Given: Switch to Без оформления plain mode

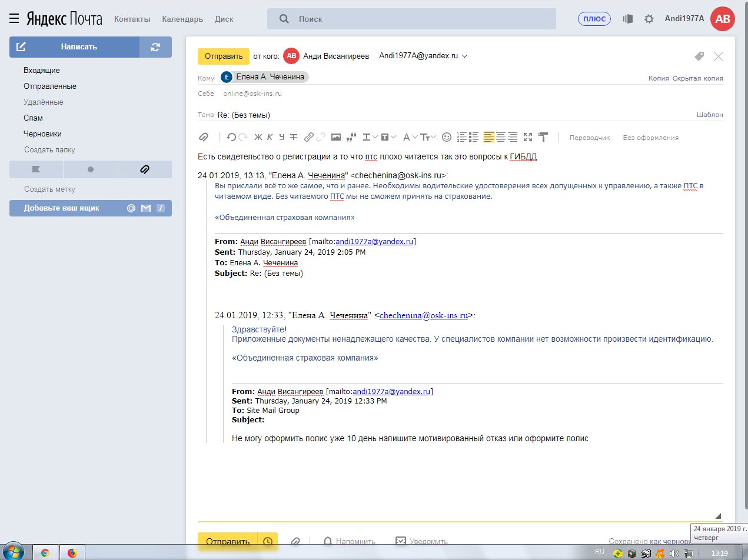Looking at the screenshot, I should point(651,138).
